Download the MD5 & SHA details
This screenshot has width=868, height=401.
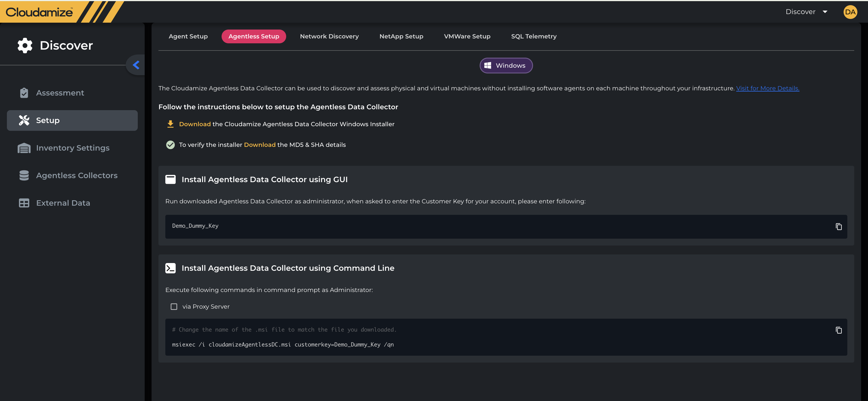259,145
